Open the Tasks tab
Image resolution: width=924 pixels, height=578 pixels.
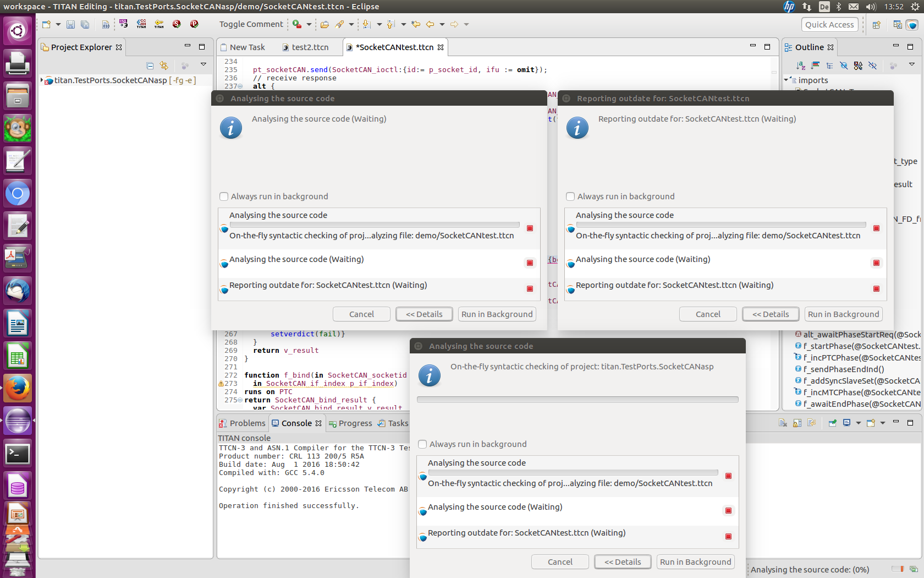pyautogui.click(x=393, y=423)
